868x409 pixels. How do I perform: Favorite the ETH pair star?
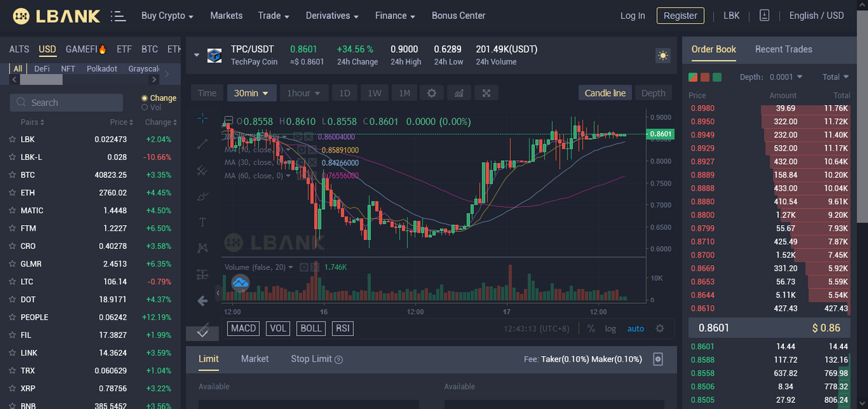(x=12, y=193)
